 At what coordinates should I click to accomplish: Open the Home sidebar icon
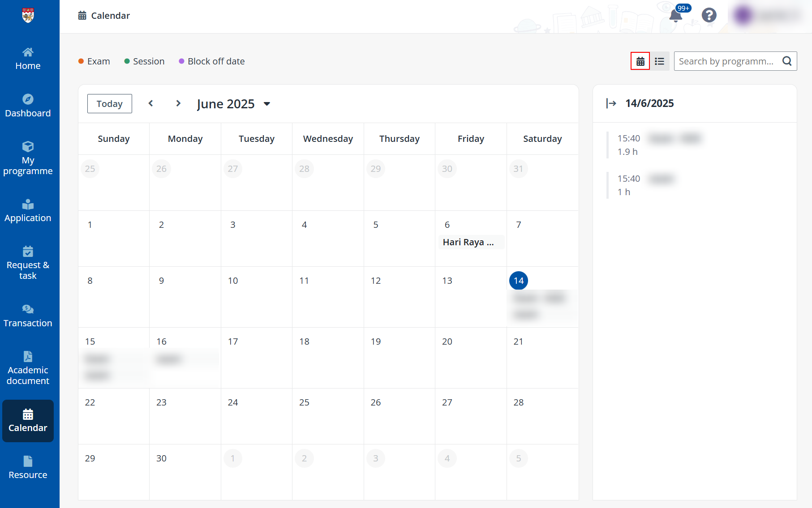28,57
